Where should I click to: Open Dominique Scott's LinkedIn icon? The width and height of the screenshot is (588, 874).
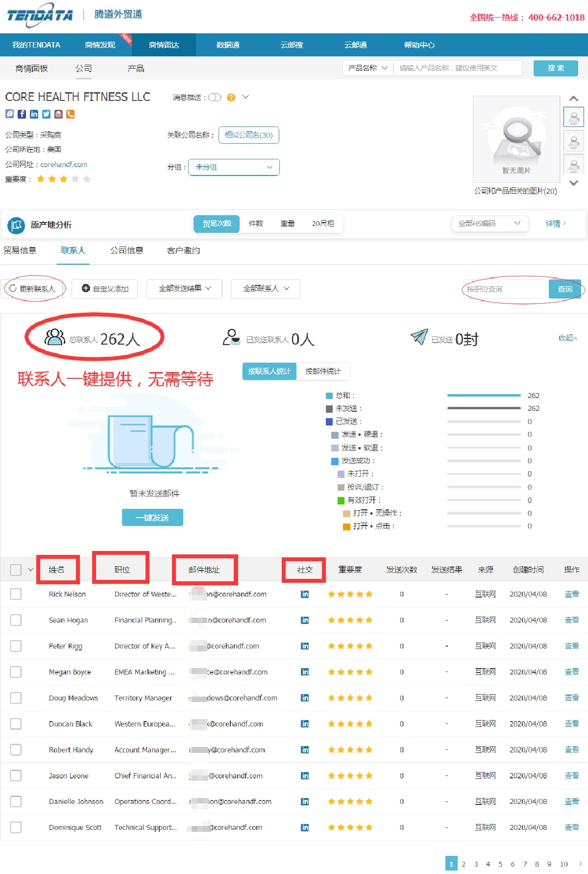(305, 828)
